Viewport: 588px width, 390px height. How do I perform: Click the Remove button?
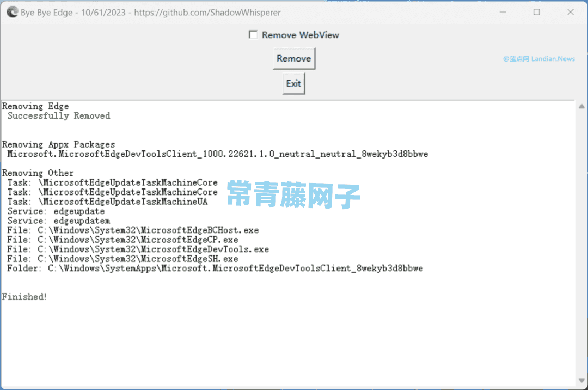pyautogui.click(x=294, y=58)
